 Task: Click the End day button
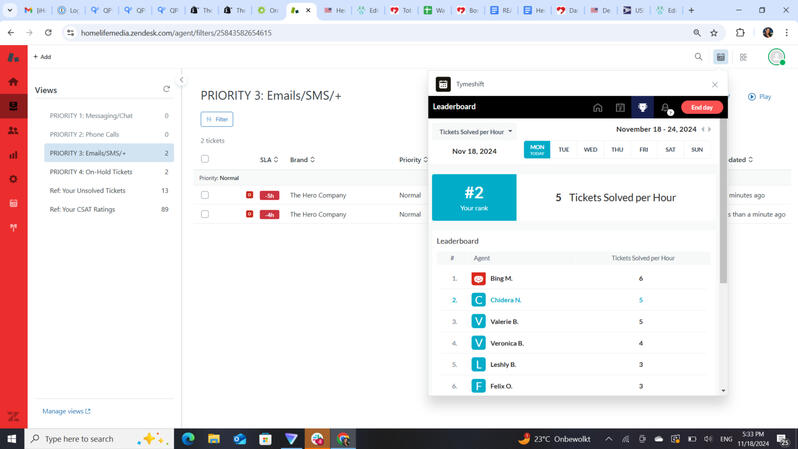click(x=701, y=107)
